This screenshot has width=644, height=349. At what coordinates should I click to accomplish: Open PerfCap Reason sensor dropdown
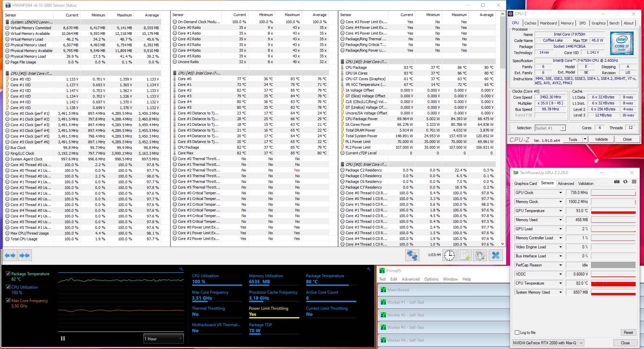(560, 265)
